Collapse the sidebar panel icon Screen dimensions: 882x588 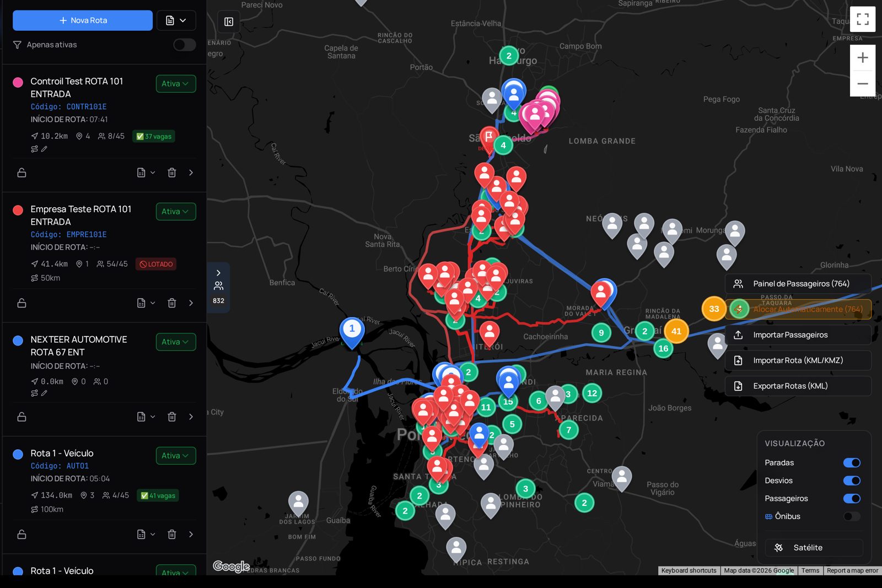(x=229, y=21)
